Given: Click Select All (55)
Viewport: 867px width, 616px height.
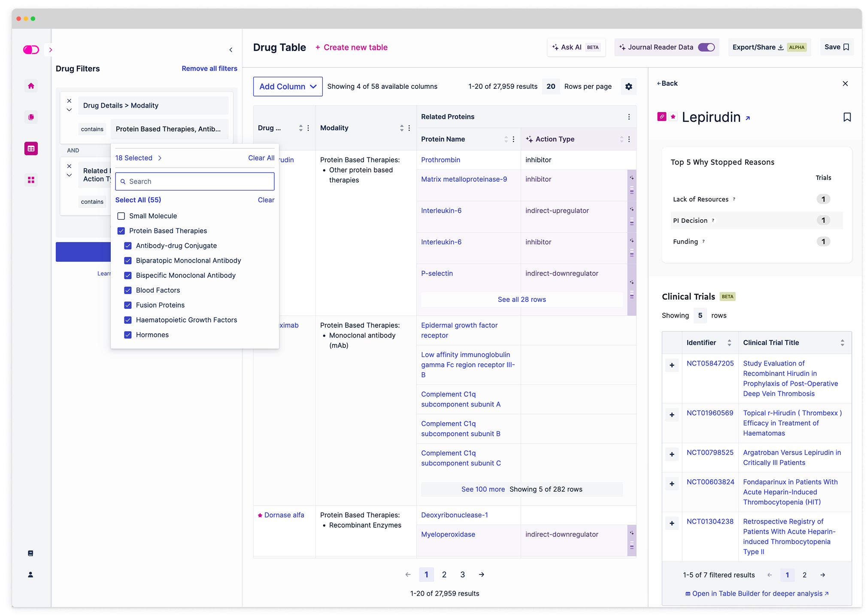Looking at the screenshot, I should 138,200.
